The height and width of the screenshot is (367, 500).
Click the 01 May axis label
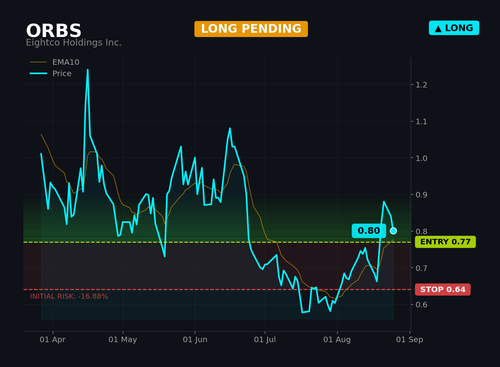[x=123, y=340]
